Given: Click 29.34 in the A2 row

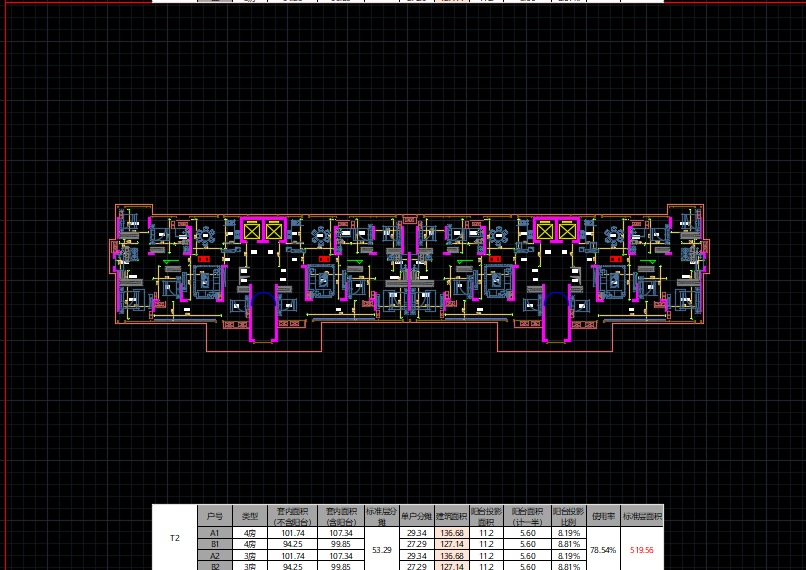Looking at the screenshot, I should coord(416,556).
